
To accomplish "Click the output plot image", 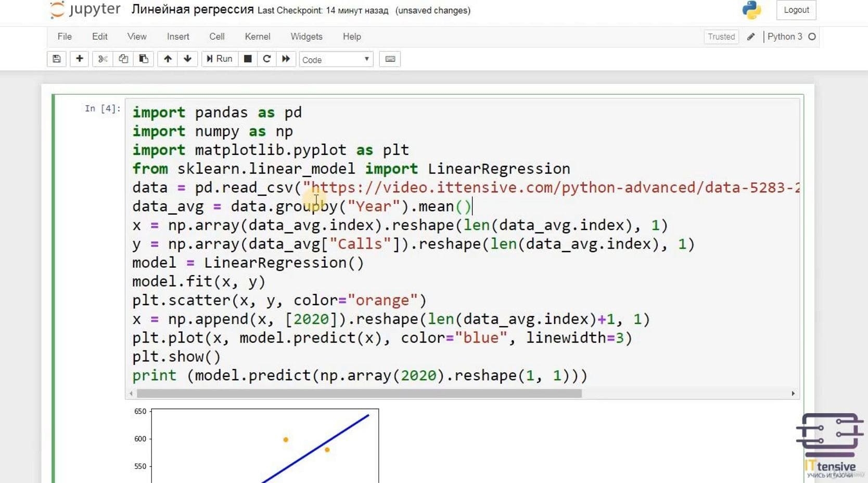I will click(256, 446).
